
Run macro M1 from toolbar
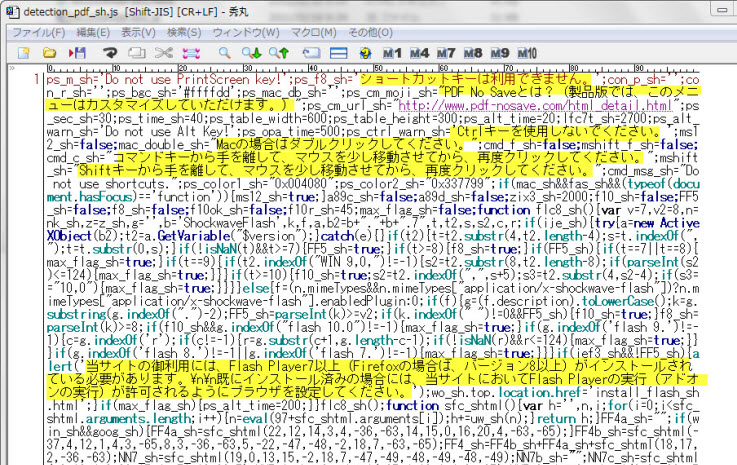(x=392, y=53)
